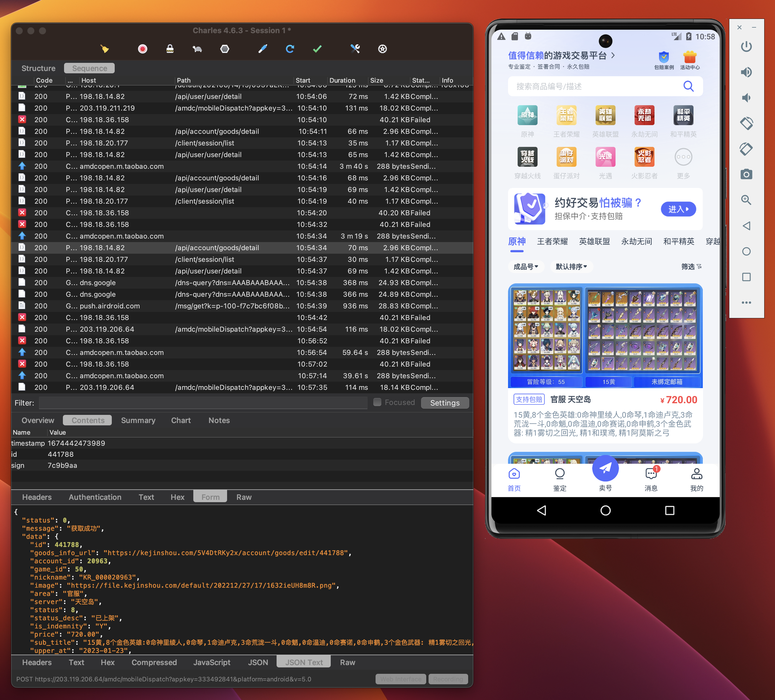Click the repeat request refresh icon

290,49
